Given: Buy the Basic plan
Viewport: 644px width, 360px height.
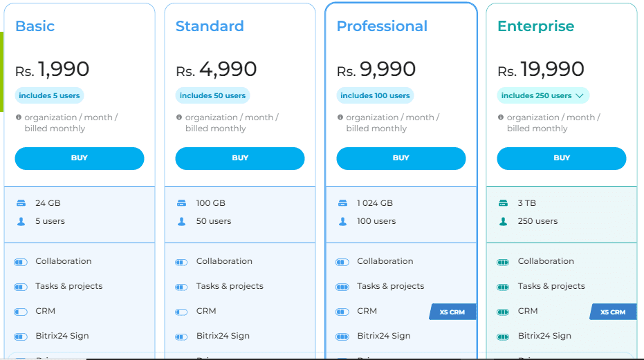Looking at the screenshot, I should click(80, 158).
